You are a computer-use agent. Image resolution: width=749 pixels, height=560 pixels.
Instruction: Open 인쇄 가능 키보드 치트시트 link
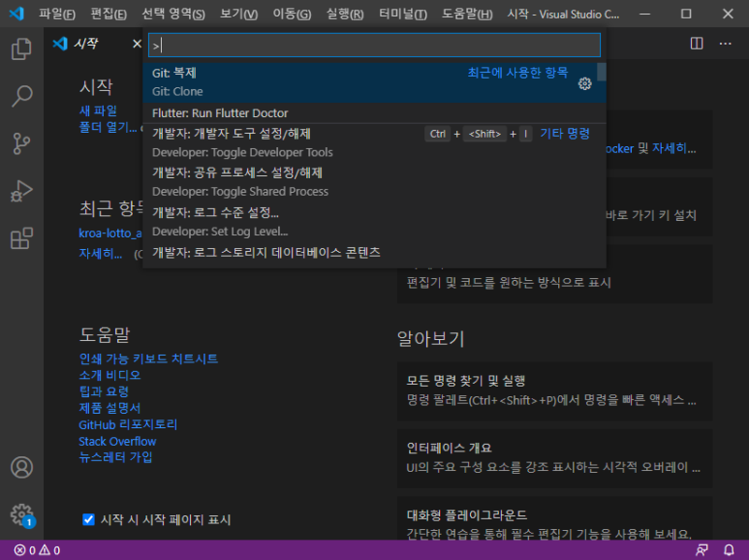[x=148, y=358]
